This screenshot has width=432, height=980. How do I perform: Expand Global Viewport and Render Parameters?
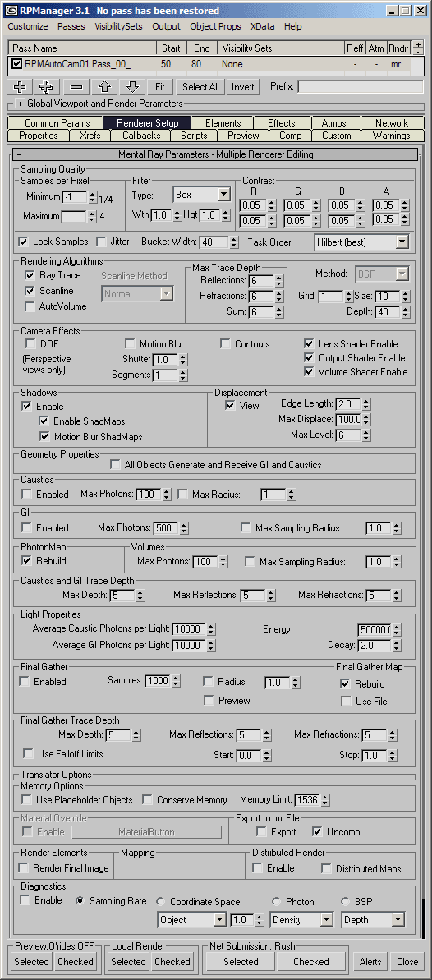20,104
